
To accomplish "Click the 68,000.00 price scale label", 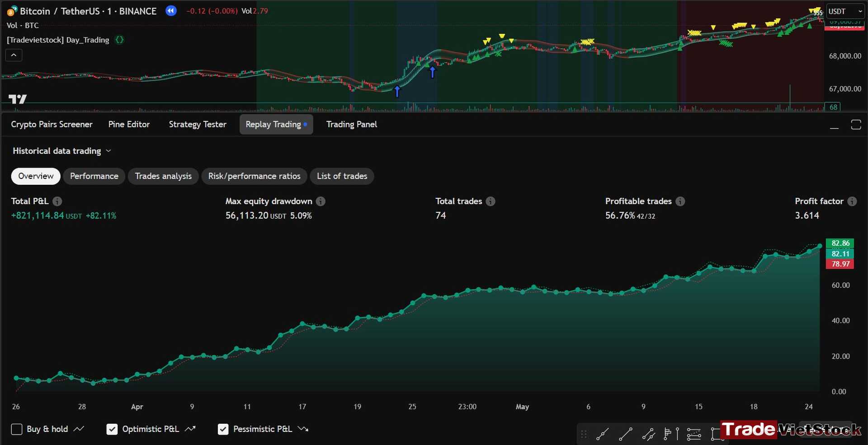I will 845,56.
